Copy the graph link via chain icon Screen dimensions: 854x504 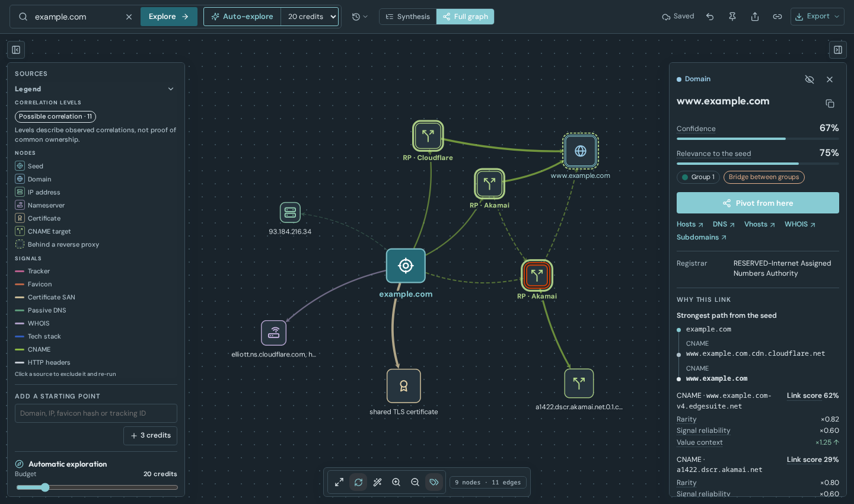click(x=777, y=17)
